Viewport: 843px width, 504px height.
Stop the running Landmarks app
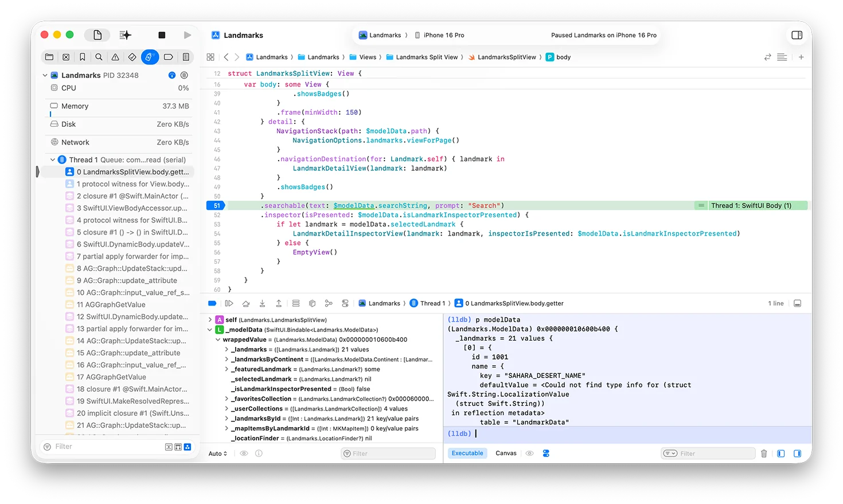162,35
